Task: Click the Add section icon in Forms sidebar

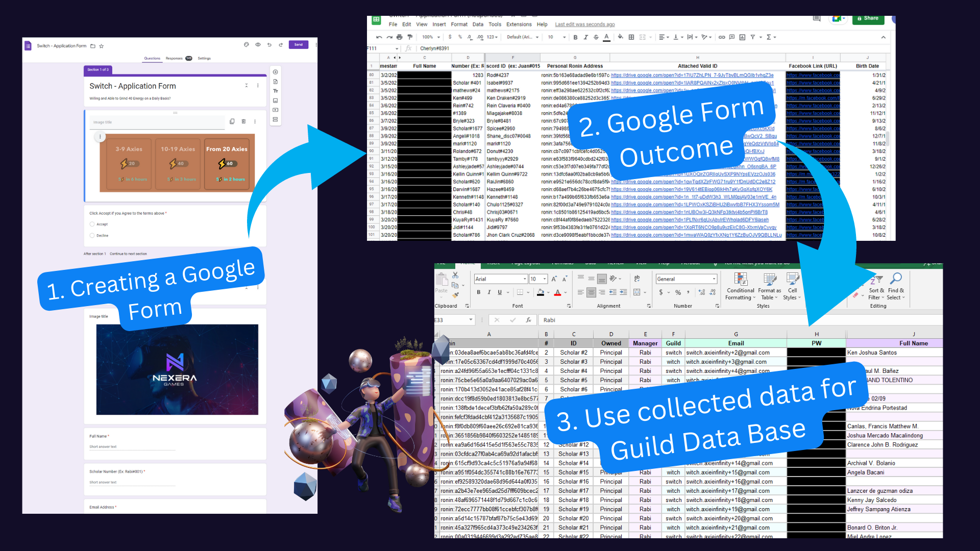Action: (x=275, y=120)
